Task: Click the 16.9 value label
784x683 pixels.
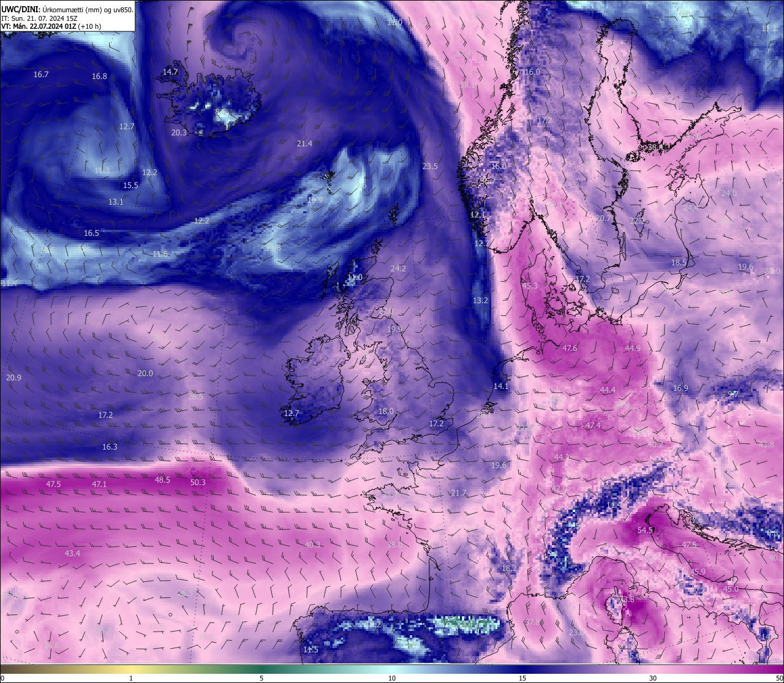Action: (680, 388)
